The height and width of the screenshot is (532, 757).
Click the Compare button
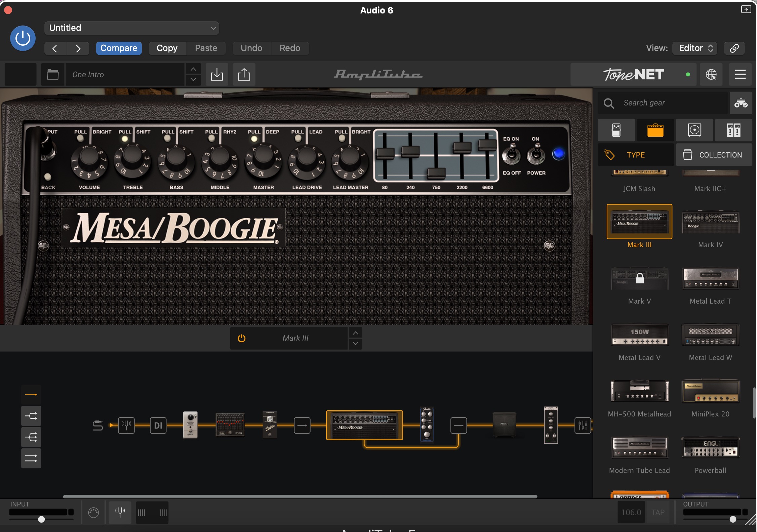[119, 48]
